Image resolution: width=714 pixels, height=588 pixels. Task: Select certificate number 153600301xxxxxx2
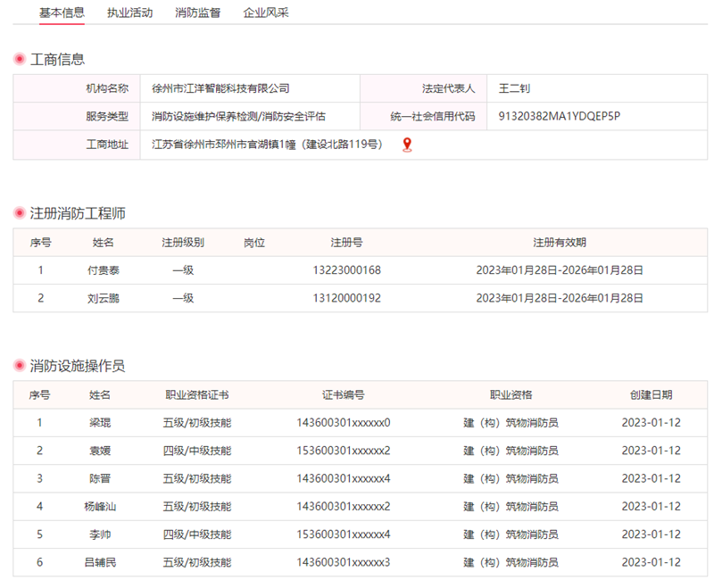tap(344, 451)
